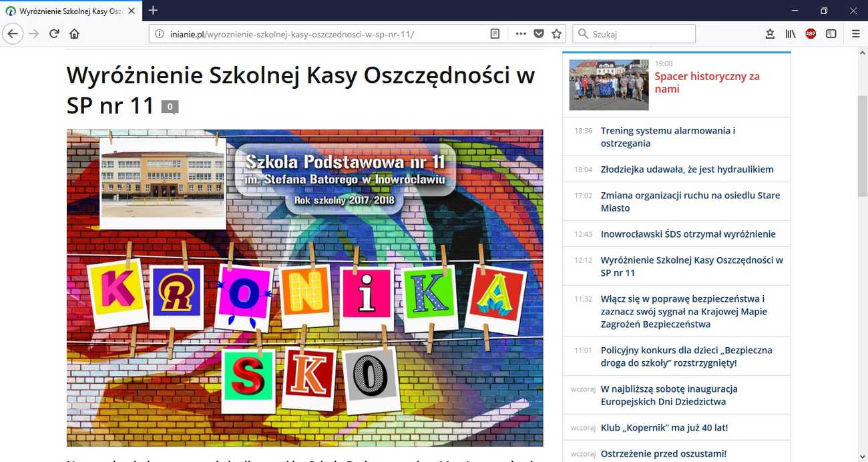Open the Library panel
868x462 pixels.
pyautogui.click(x=791, y=33)
